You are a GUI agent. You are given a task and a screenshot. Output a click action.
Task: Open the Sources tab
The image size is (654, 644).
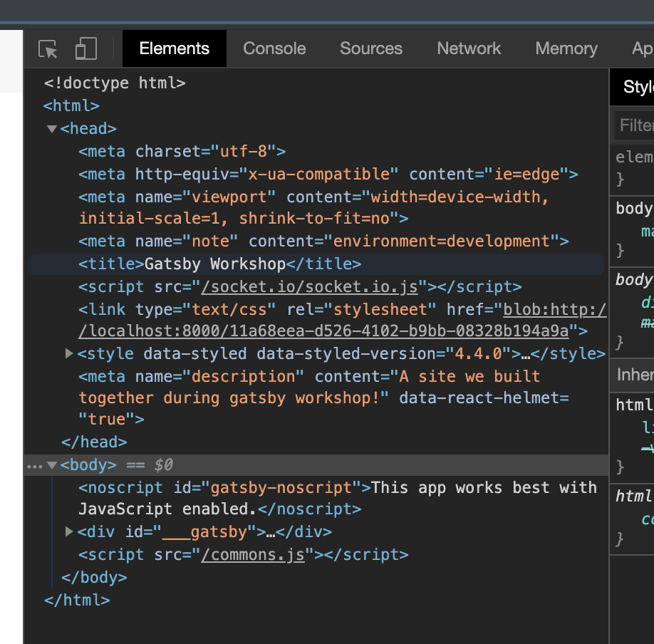point(370,48)
